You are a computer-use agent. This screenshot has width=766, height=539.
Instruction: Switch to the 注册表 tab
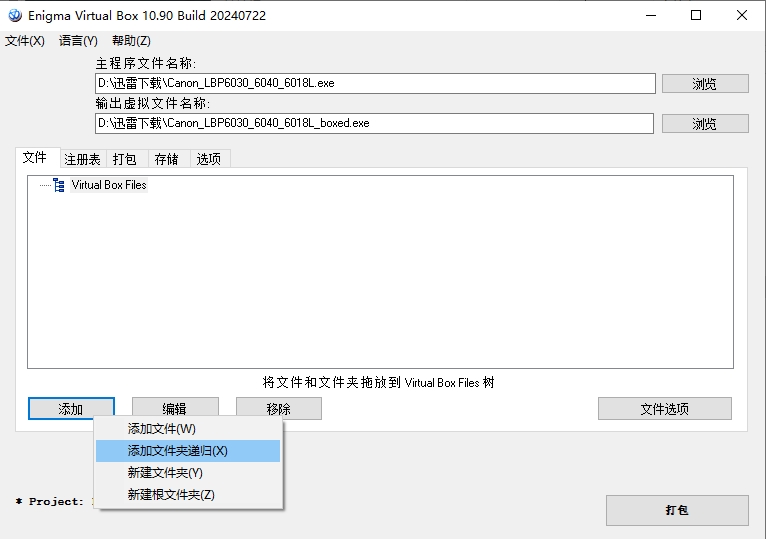tap(82, 159)
